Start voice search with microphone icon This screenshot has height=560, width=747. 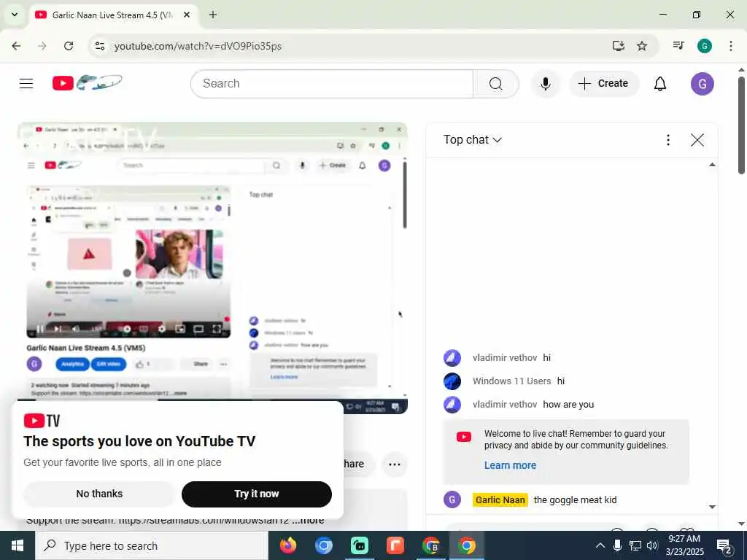click(x=546, y=84)
